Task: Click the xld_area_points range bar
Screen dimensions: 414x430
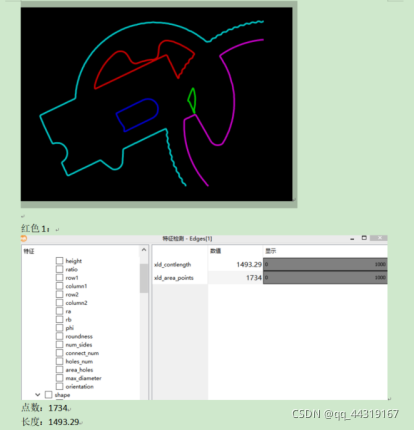Action: 325,278
